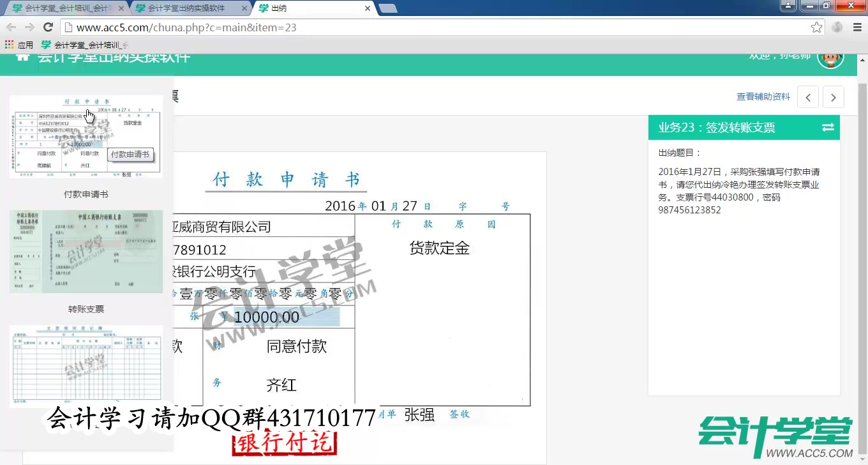
Task: Click the home icon in the green header
Action: pos(22,57)
